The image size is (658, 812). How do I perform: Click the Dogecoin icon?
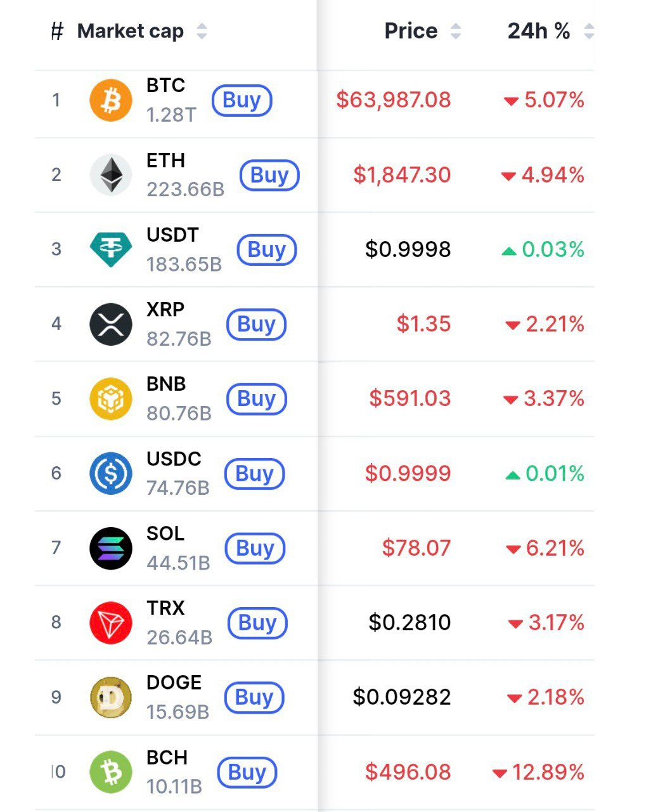click(111, 697)
